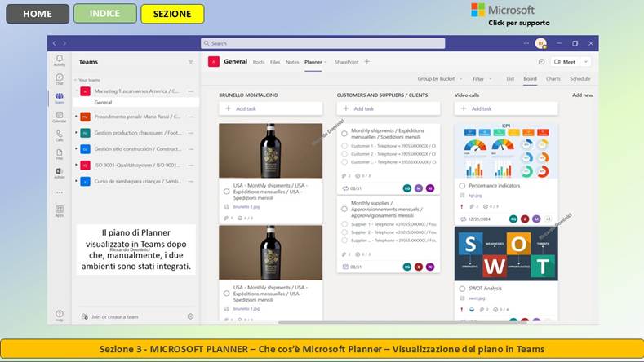Open conversation icon left of Meet
This screenshot has height=362, width=644.
click(541, 62)
